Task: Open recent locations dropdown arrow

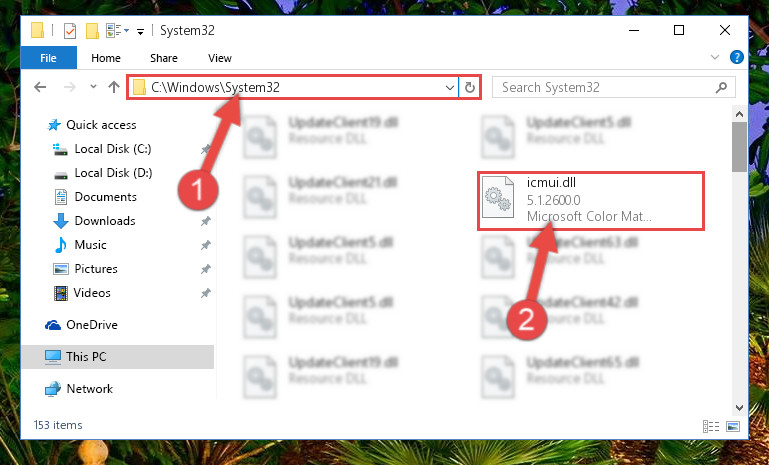Action: (x=93, y=87)
